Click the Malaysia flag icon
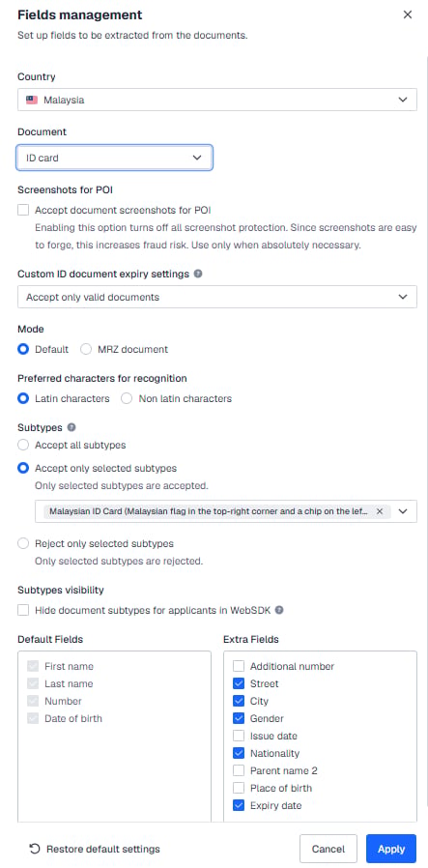Image resolution: width=428 pixels, height=868 pixels. (x=32, y=101)
